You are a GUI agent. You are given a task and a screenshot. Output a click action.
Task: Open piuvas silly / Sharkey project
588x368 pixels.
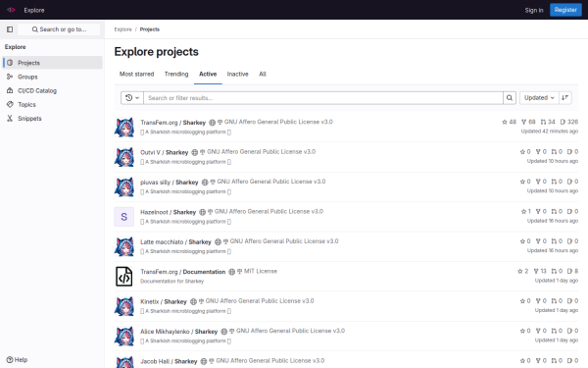170,183
